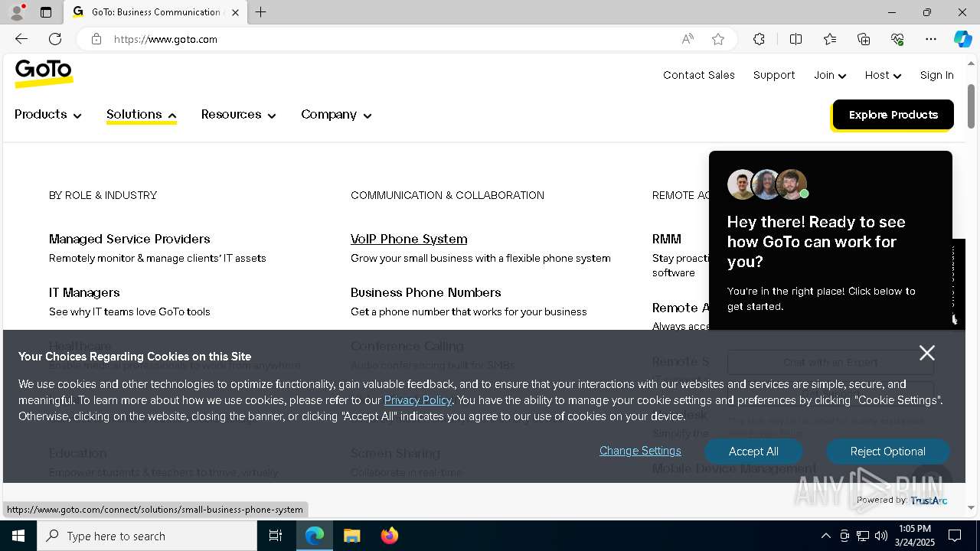Click Reject Optional cookies

tap(887, 452)
